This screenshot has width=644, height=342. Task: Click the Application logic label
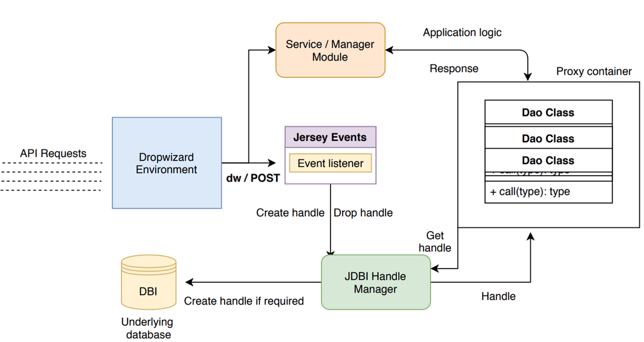click(462, 32)
